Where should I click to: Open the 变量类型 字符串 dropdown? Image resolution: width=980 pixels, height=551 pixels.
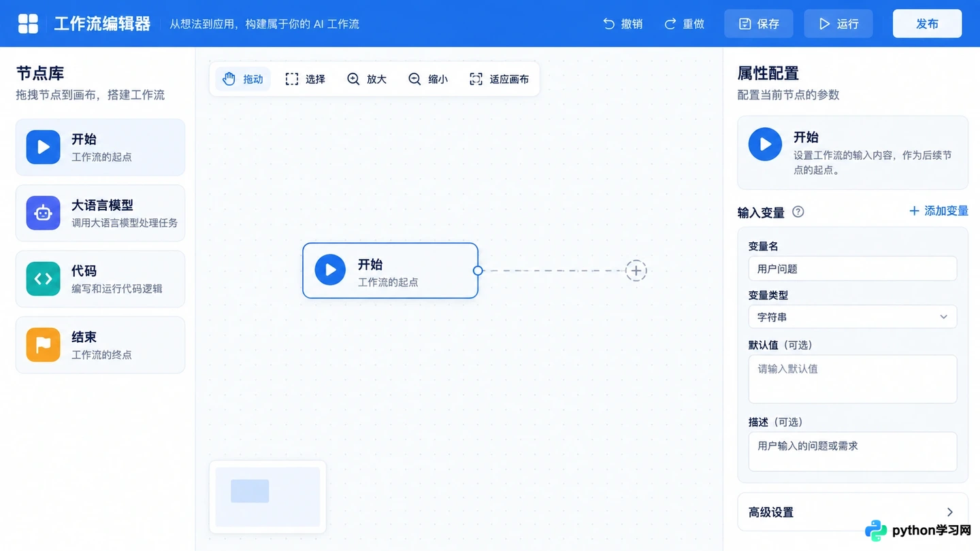point(853,317)
